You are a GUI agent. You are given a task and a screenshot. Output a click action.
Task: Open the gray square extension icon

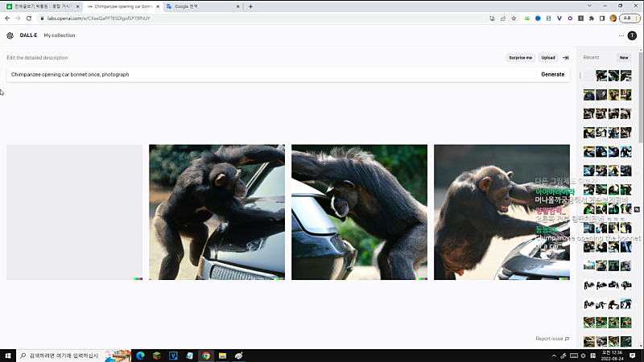pyautogui.click(x=580, y=19)
